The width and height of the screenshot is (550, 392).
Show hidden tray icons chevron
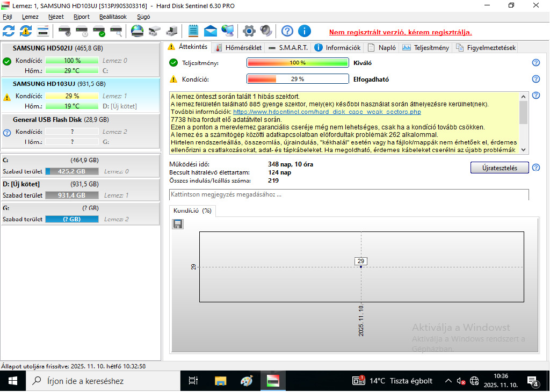tap(448, 381)
